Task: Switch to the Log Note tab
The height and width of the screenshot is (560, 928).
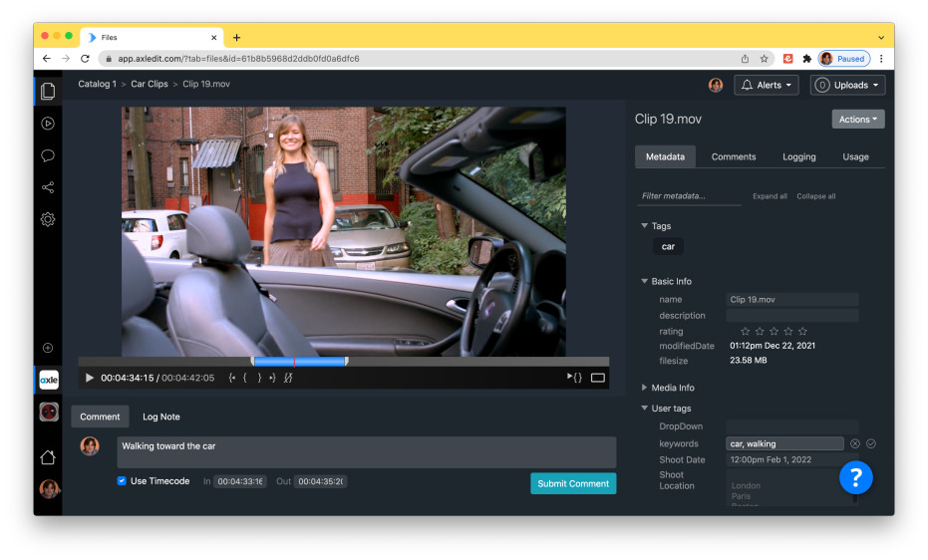Action: [161, 417]
